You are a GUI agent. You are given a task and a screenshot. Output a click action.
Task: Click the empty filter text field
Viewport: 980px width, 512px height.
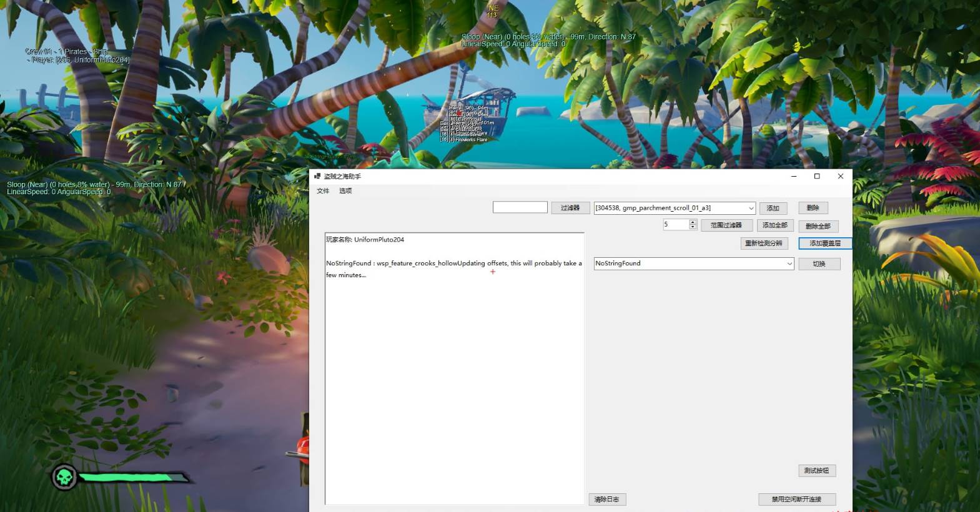tap(520, 207)
